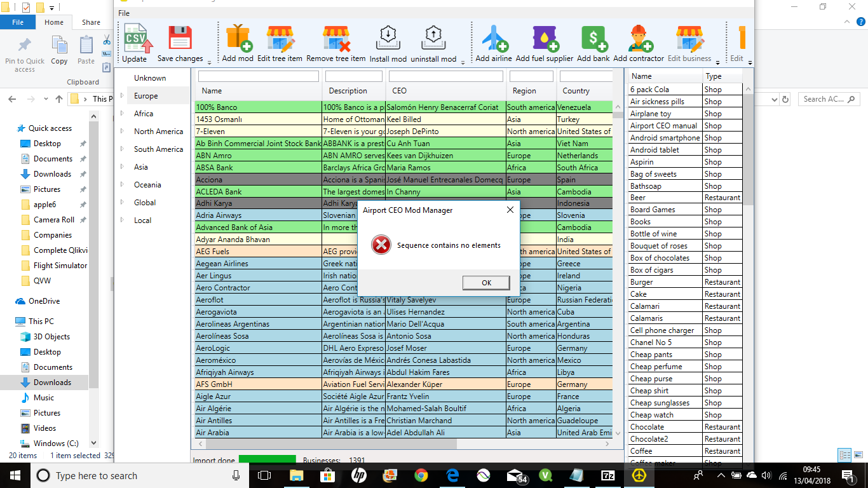
Task: Click the Add contractor icon
Action: click(x=639, y=38)
